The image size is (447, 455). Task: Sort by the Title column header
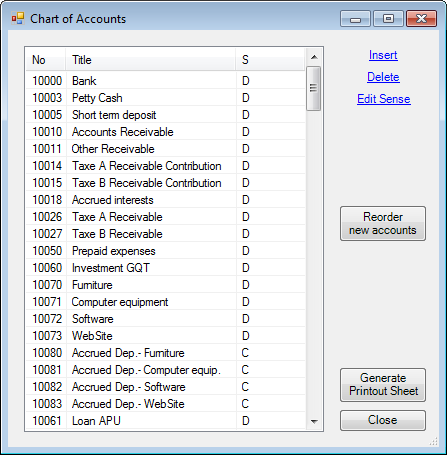point(151,60)
